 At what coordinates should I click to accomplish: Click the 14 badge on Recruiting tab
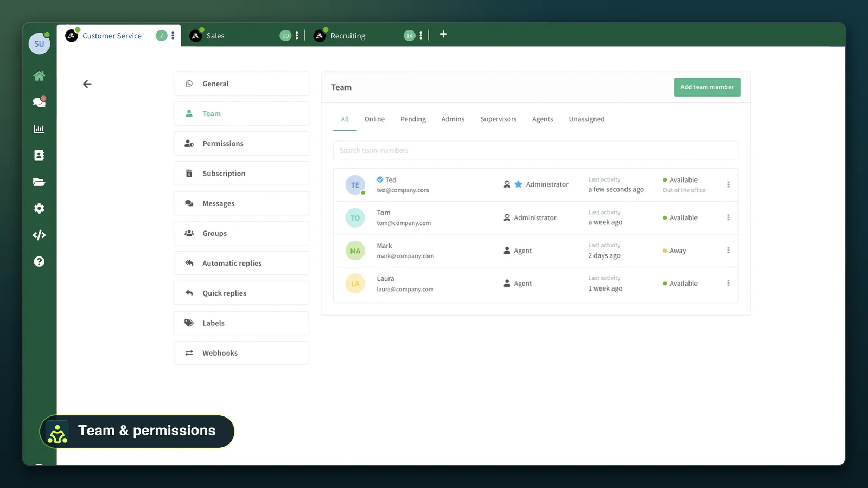[410, 36]
